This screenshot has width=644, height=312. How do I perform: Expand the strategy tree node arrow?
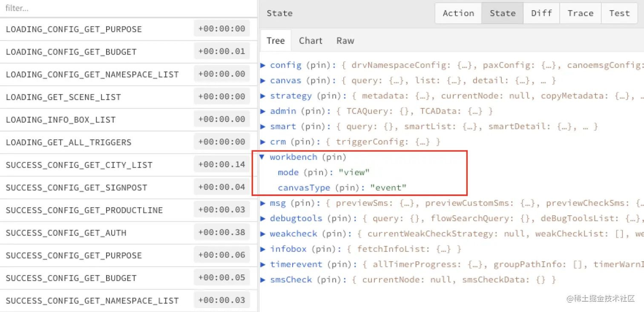[x=263, y=96]
